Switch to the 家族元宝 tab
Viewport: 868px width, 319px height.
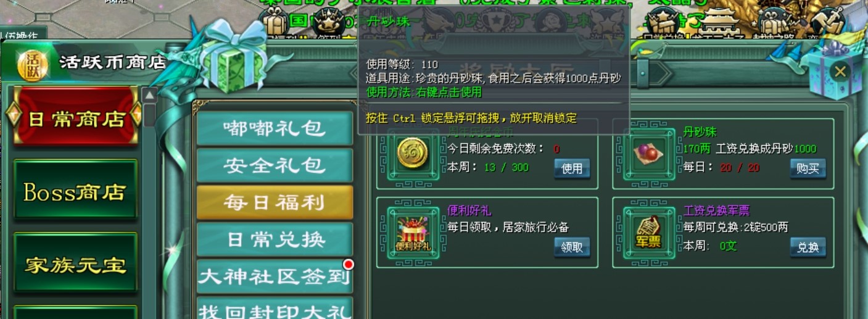(75, 264)
